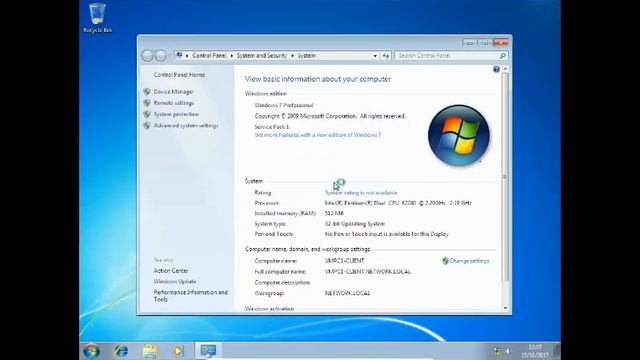640x360 pixels.
Task: Minimize the System window
Action: pos(470,42)
